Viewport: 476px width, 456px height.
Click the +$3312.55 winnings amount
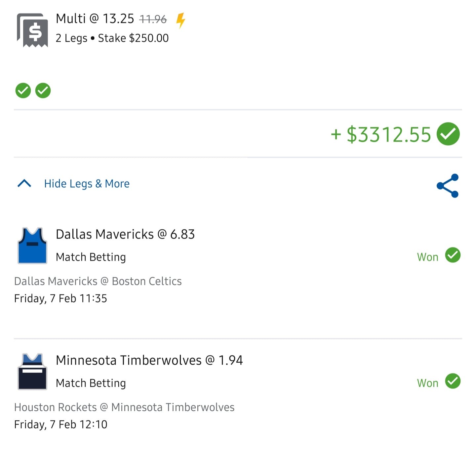pos(381,135)
